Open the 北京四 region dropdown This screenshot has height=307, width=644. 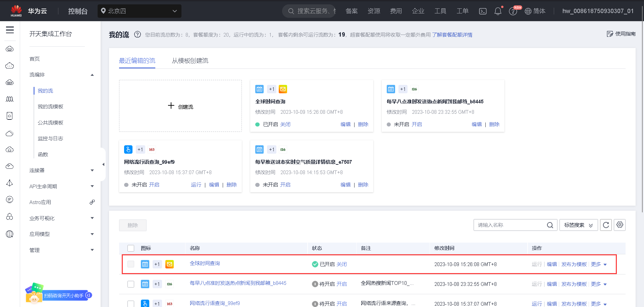[140, 11]
